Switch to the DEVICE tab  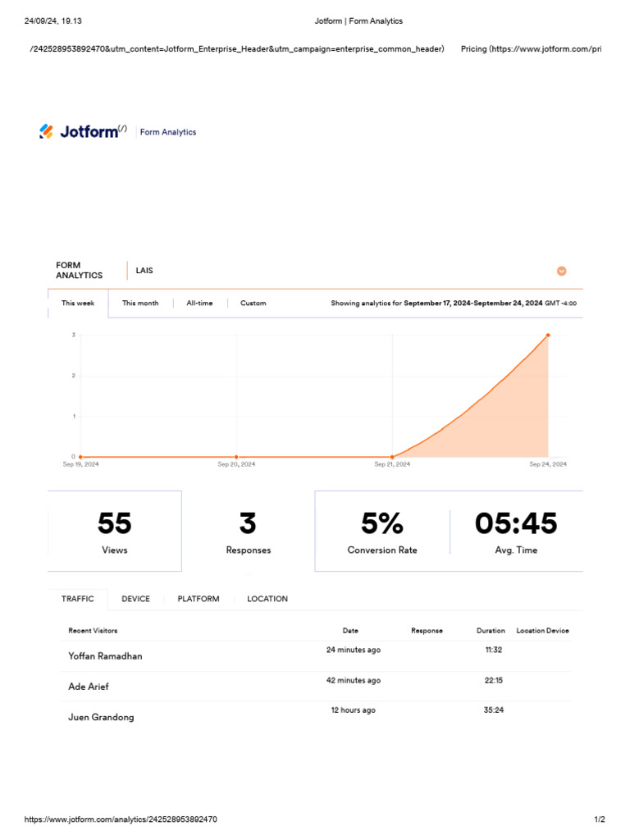[135, 599]
